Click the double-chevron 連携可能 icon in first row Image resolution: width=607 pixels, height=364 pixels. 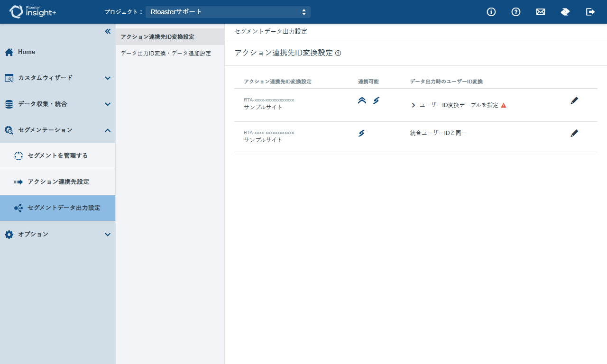(x=362, y=100)
